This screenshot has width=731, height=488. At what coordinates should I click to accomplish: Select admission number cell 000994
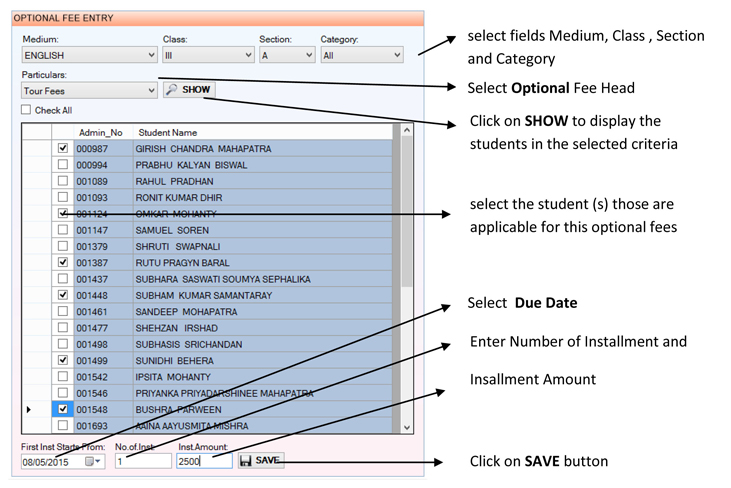[x=103, y=165]
